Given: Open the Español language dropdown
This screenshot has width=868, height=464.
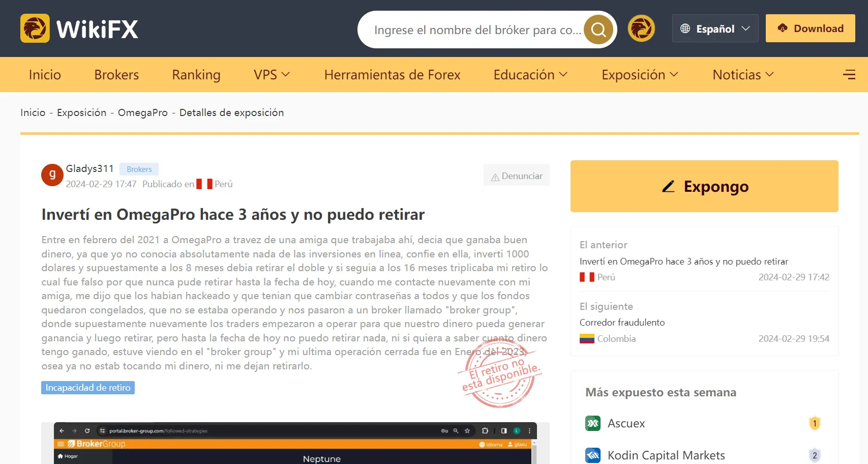Looking at the screenshot, I should click(x=715, y=28).
